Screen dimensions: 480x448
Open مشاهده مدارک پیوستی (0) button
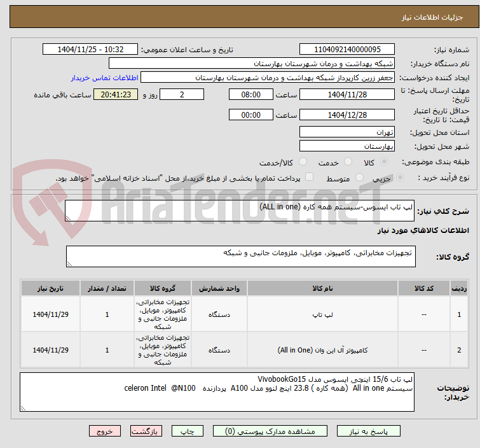270,431
